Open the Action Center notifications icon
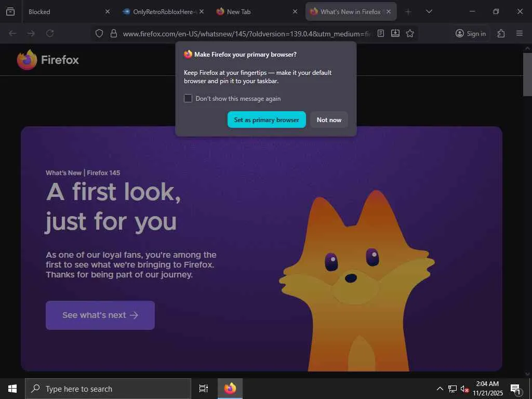Screen dimensions: 532x399 pyautogui.click(x=515, y=389)
